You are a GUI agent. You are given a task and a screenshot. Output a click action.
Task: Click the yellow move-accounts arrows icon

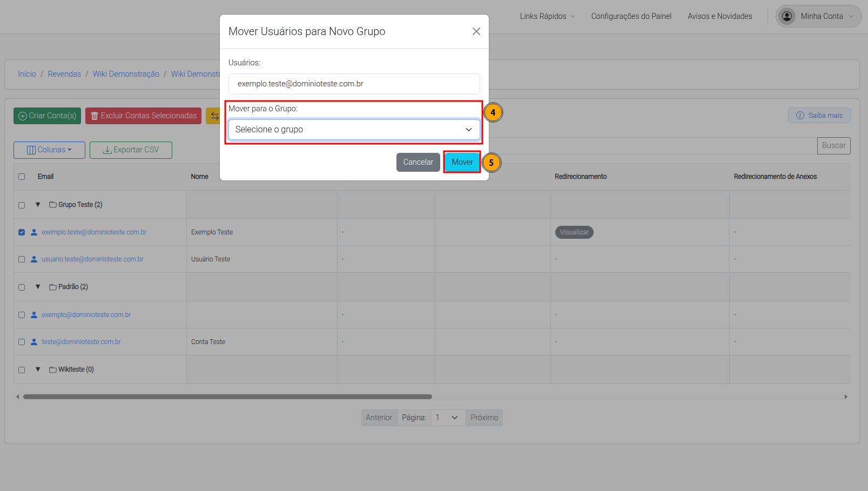(214, 116)
